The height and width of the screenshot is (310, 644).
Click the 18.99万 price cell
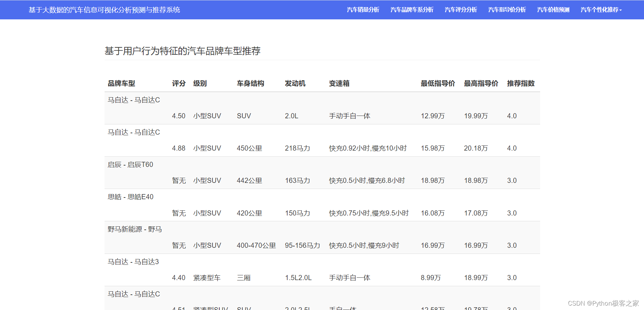point(476,278)
